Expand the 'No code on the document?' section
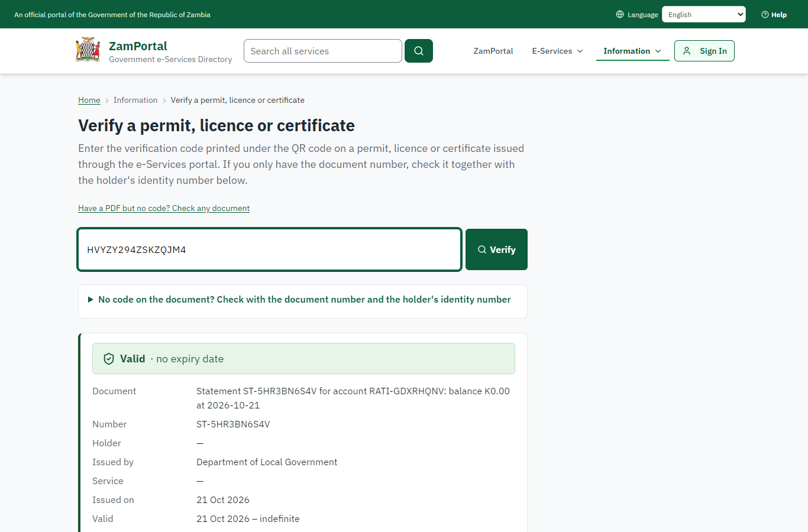 [303, 300]
